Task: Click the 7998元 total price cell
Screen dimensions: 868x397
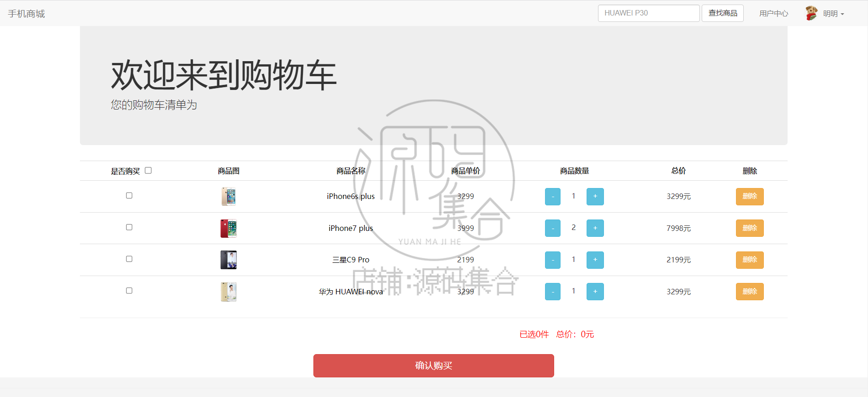Action: [678, 228]
